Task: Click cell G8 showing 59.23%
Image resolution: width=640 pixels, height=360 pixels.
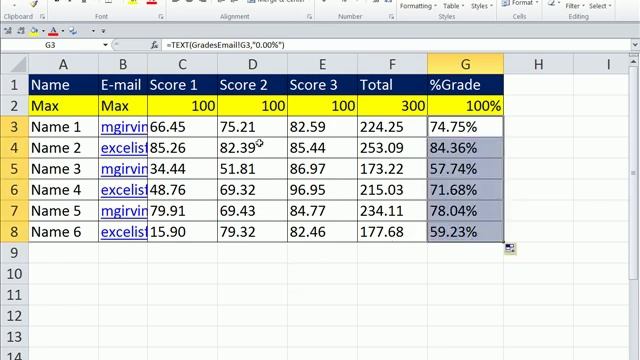Action: 466,232
